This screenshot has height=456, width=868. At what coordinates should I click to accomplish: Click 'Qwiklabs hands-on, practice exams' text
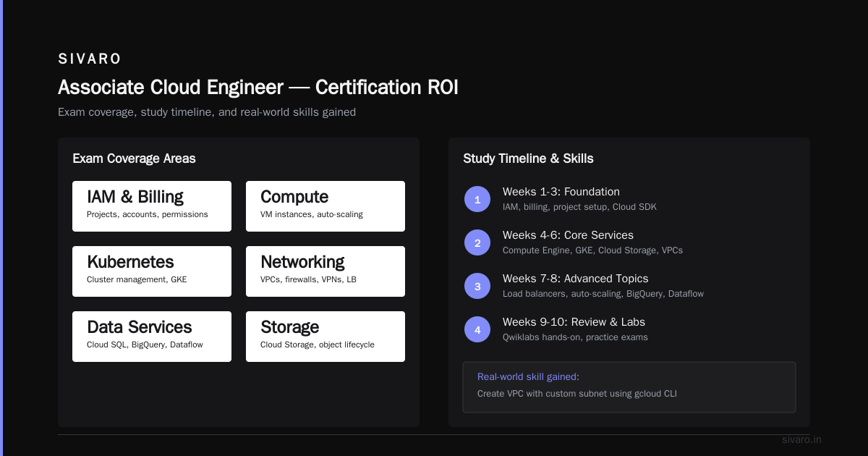coord(575,337)
